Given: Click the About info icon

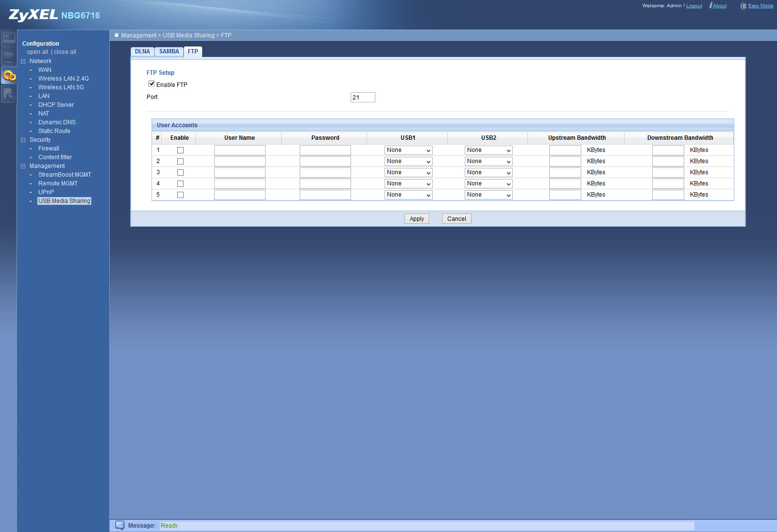Looking at the screenshot, I should click(x=710, y=5).
